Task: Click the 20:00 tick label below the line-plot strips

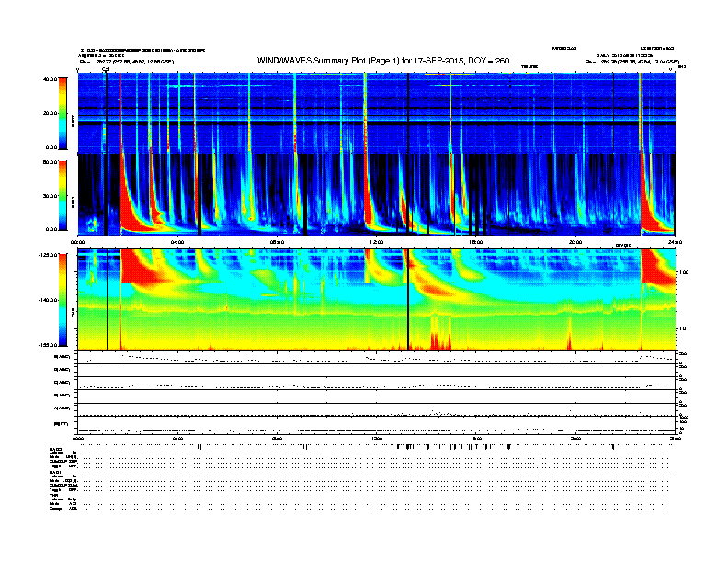Action: (575, 438)
